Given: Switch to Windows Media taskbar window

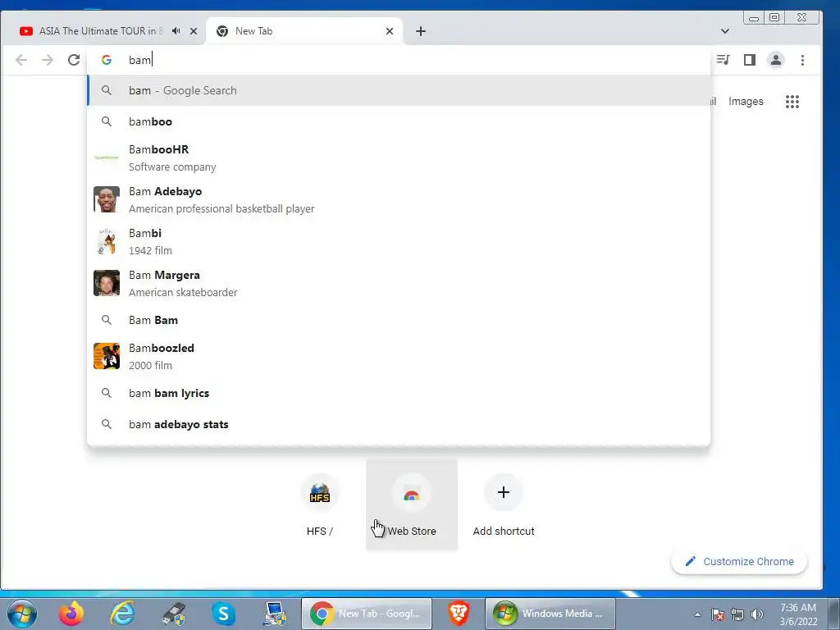Looking at the screenshot, I should 550,614.
